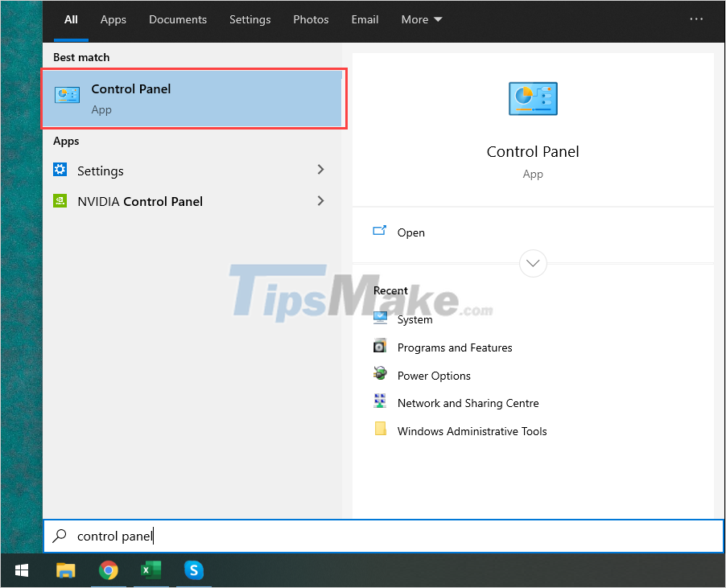Click the search magnifier icon

58,536
